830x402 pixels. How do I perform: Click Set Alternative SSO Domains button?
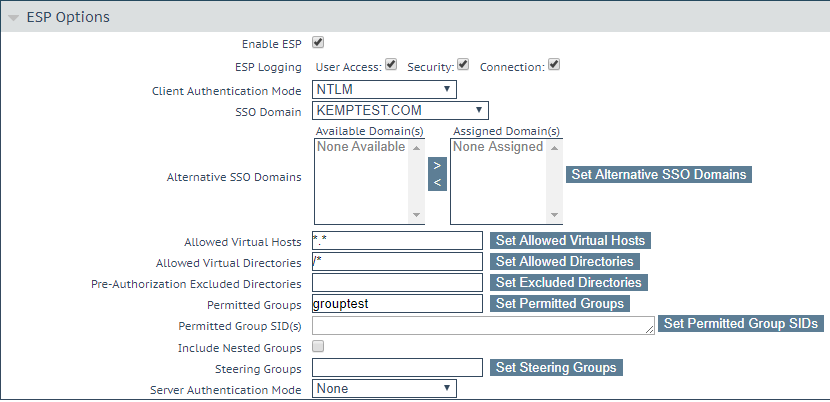pyautogui.click(x=658, y=174)
